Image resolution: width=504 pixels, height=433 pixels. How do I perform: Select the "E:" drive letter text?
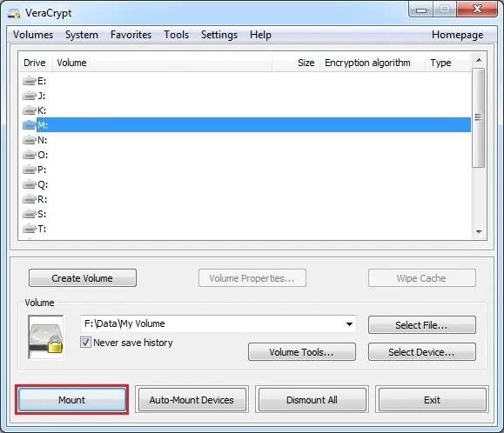42,81
